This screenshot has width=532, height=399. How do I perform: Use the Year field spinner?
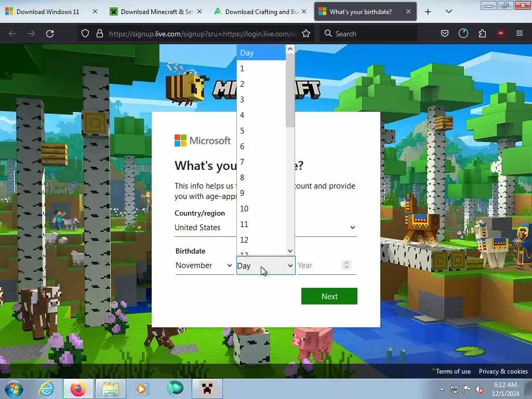pyautogui.click(x=347, y=265)
